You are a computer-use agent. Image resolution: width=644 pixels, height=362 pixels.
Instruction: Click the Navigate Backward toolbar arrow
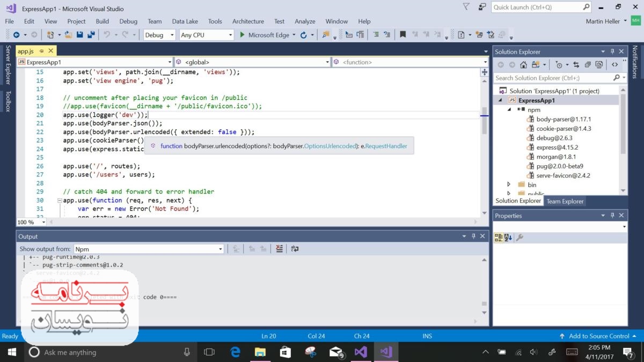click(x=16, y=35)
